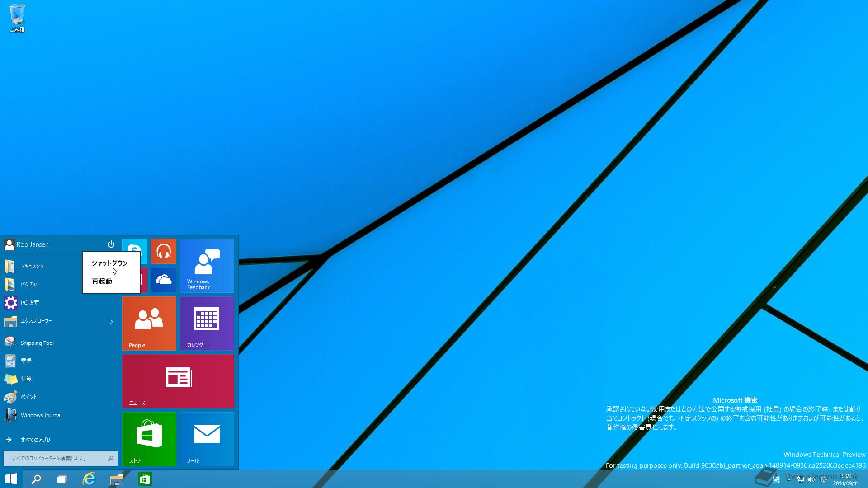This screenshot has width=868, height=488.
Task: Open the People tile
Action: (149, 324)
